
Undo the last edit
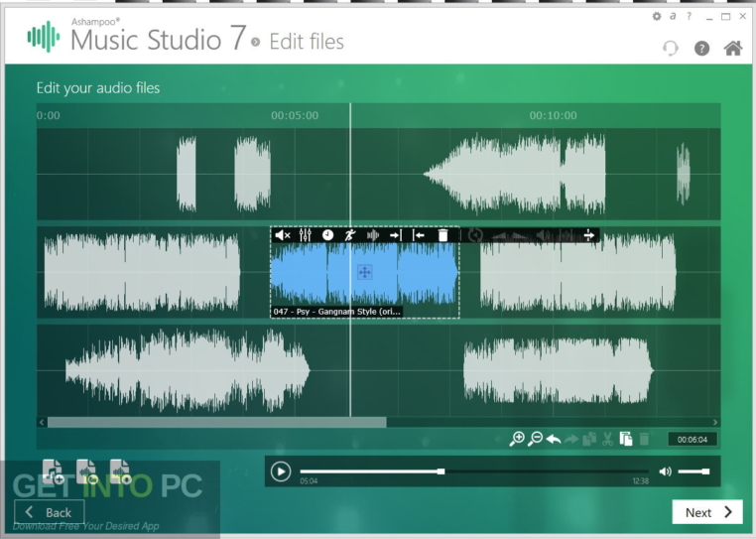554,439
